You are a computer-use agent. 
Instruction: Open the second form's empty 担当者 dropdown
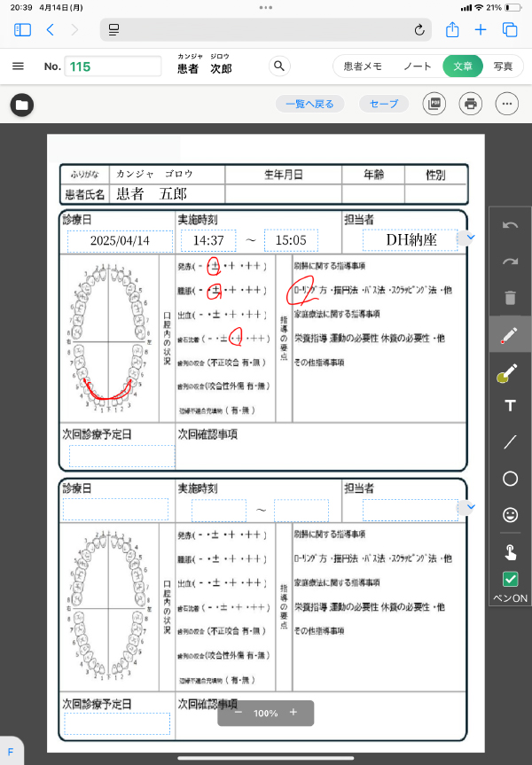471,507
